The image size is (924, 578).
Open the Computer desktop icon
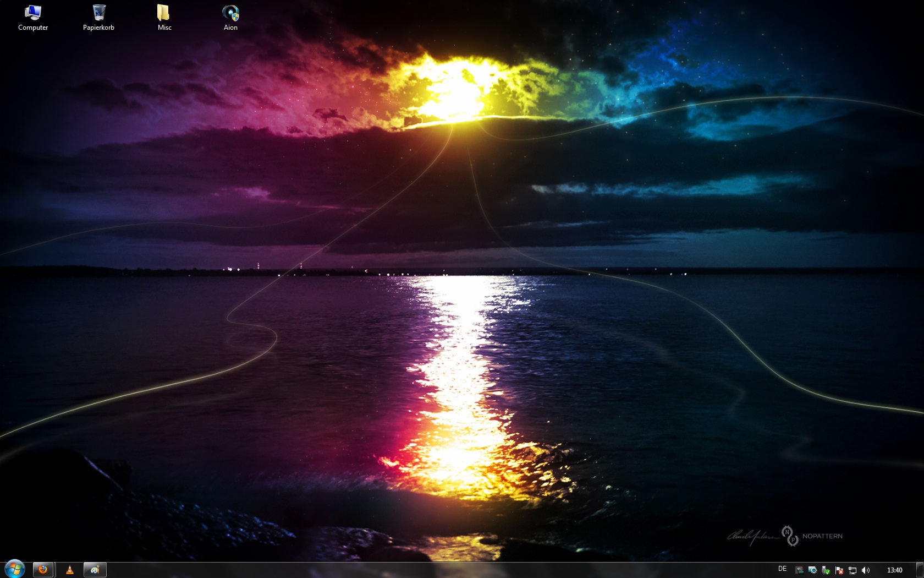tap(33, 18)
